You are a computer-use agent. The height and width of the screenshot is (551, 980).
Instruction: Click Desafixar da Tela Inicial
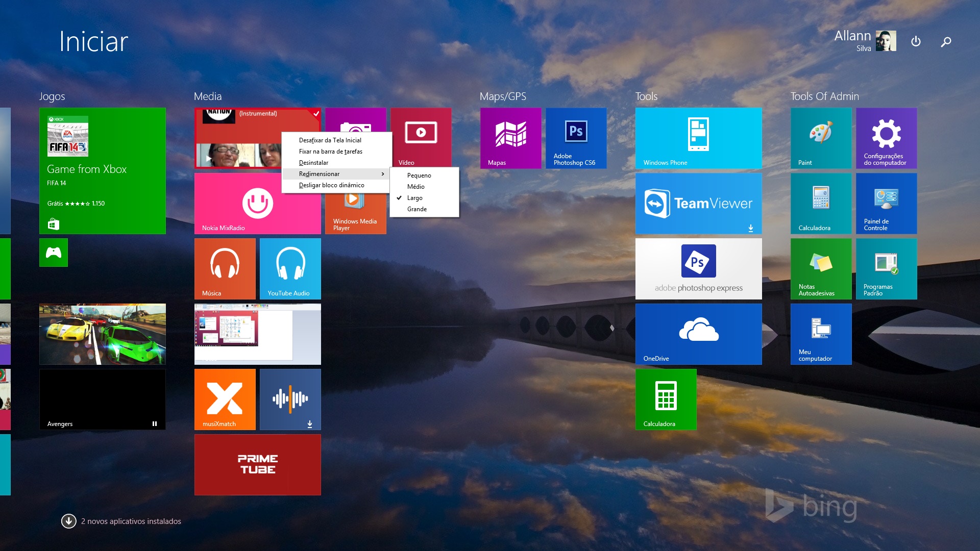330,140
